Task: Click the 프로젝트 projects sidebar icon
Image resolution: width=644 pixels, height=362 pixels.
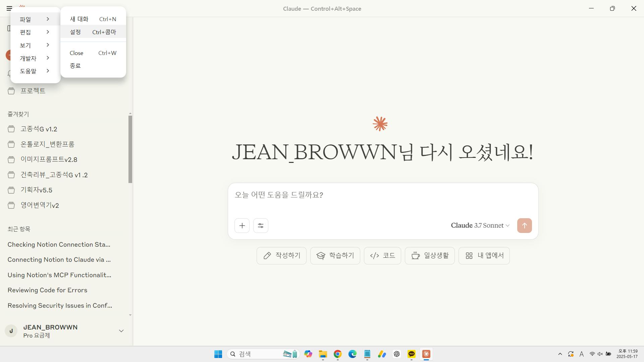Action: pyautogui.click(x=11, y=91)
